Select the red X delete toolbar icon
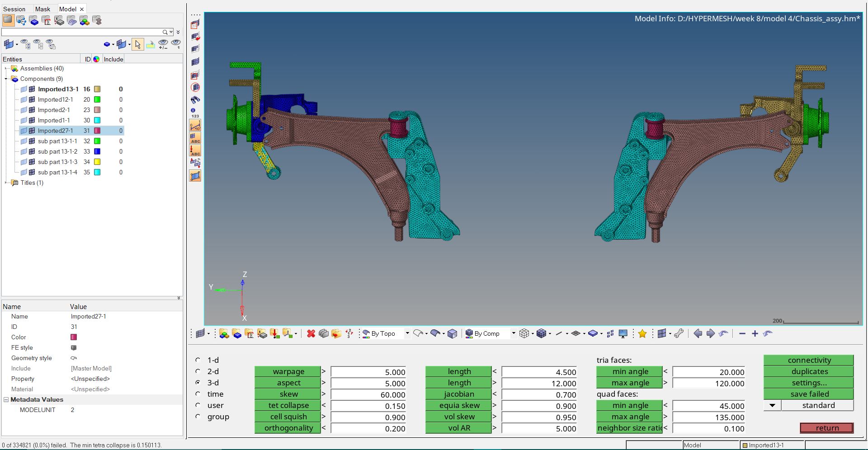The width and height of the screenshot is (868, 450). tap(311, 333)
